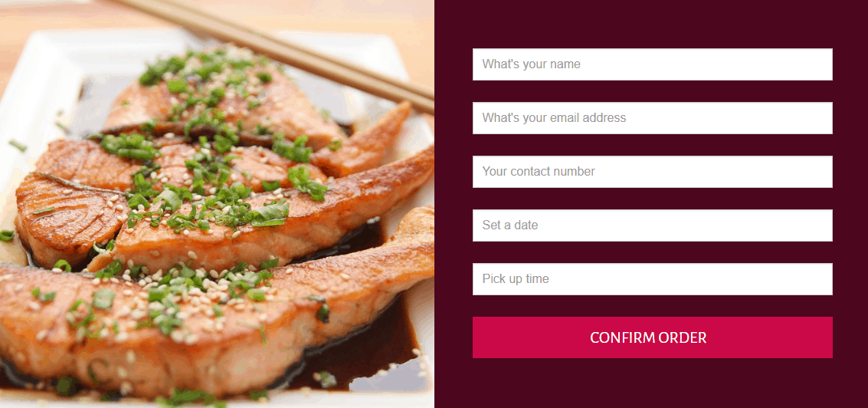
Task: Click the CONFIRM ORDER text label
Action: click(648, 337)
